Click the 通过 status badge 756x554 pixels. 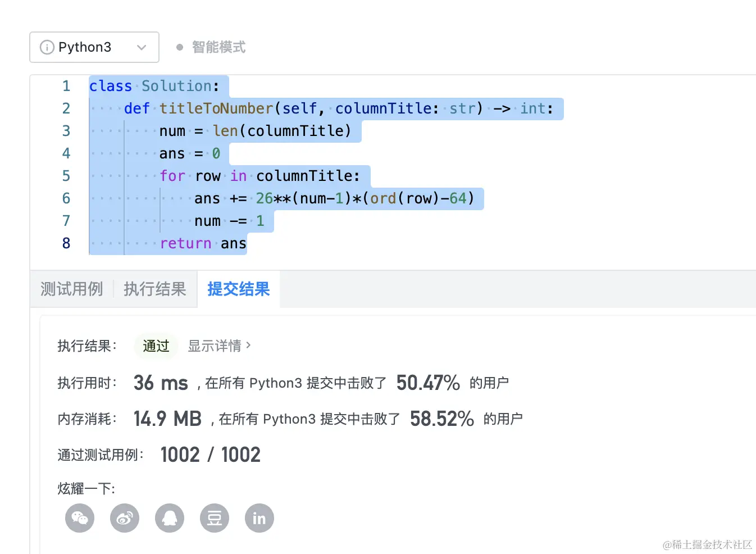pyautogui.click(x=156, y=346)
